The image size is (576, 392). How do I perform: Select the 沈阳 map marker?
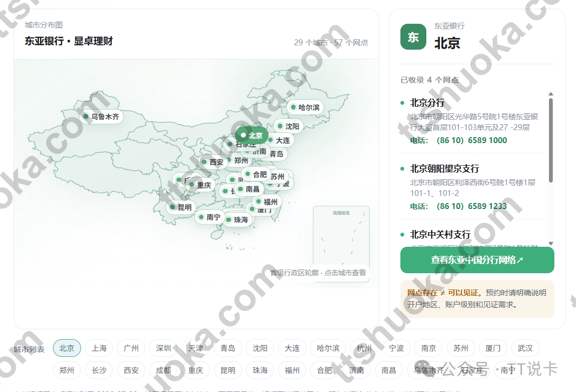(289, 126)
